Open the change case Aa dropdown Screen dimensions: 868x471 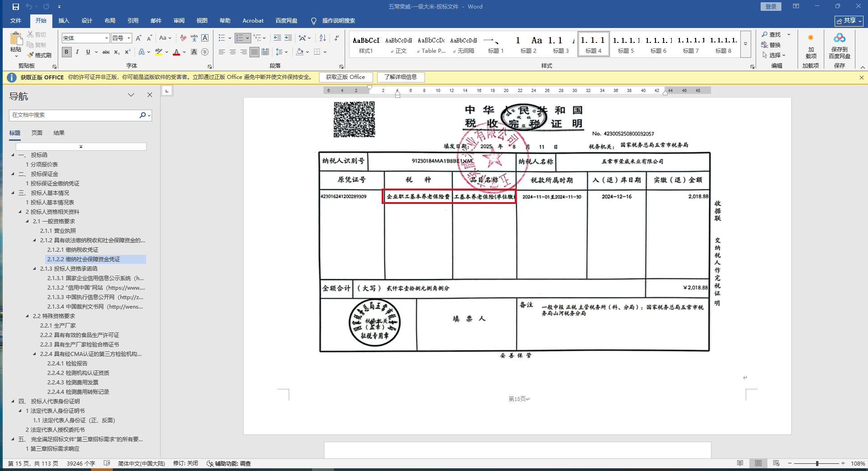[165, 38]
